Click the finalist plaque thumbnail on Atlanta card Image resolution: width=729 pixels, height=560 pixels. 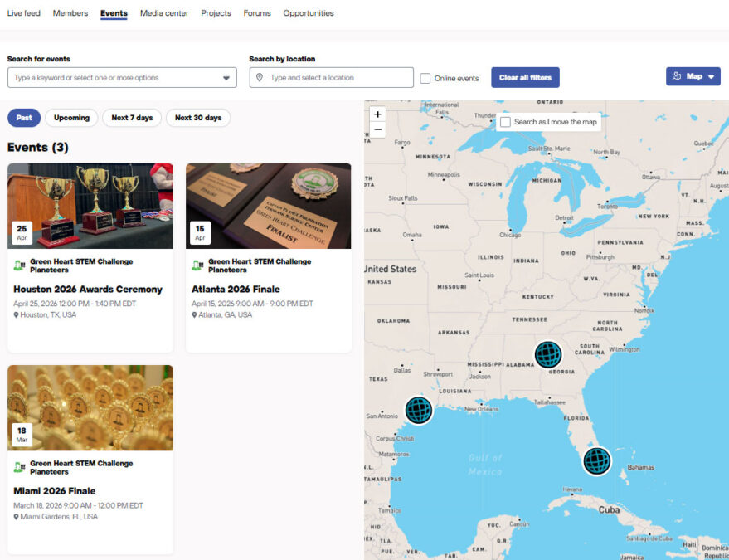pos(269,206)
